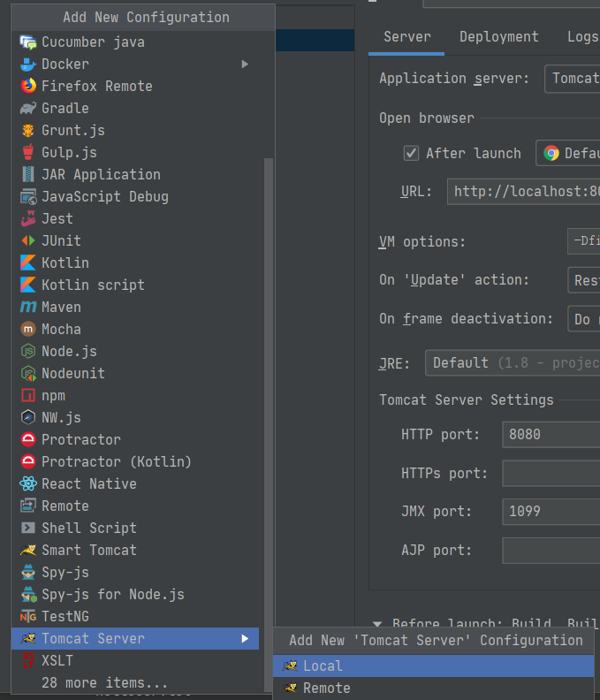
Task: Click the XSLT icon
Action: pos(27,661)
